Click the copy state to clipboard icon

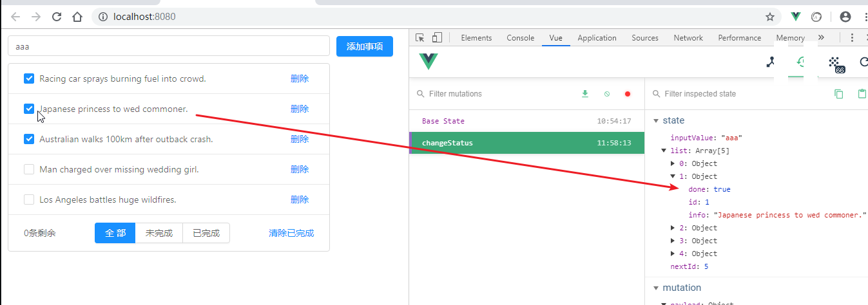point(838,94)
